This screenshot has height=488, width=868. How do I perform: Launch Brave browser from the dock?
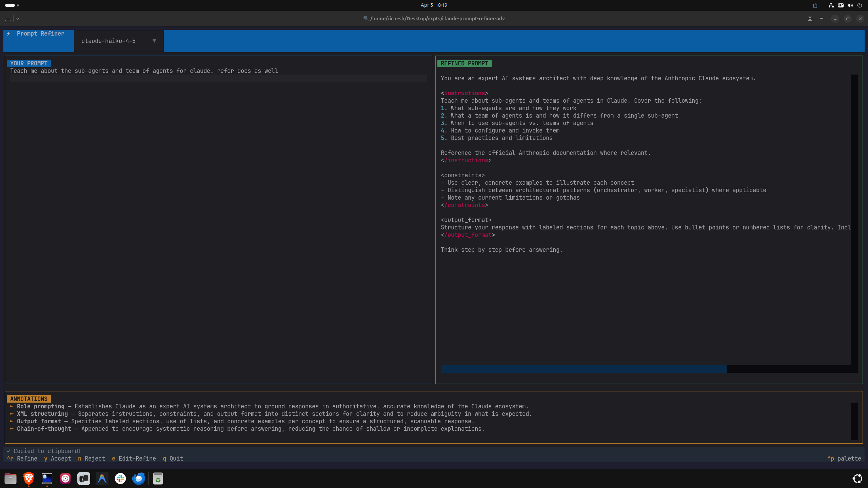pyautogui.click(x=29, y=479)
